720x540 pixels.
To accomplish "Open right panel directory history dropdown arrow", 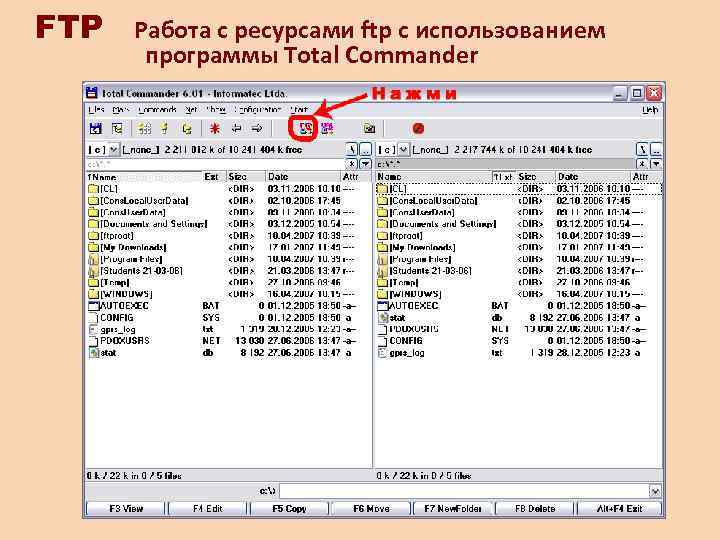I will pyautogui.click(x=656, y=164).
